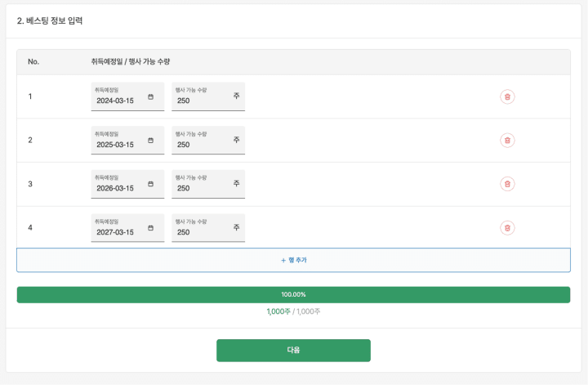Viewport: 588px width, 385px height.
Task: Click the 2024-03-15 date field
Action: [x=127, y=96]
